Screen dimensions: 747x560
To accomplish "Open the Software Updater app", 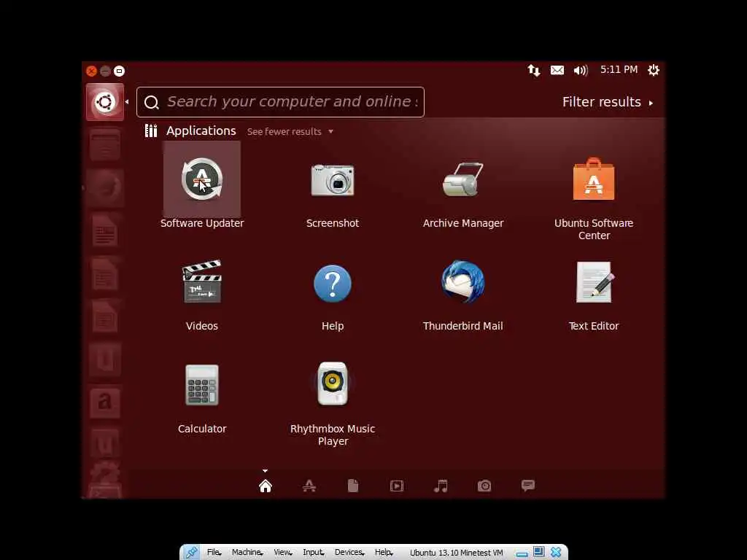I will (202, 179).
